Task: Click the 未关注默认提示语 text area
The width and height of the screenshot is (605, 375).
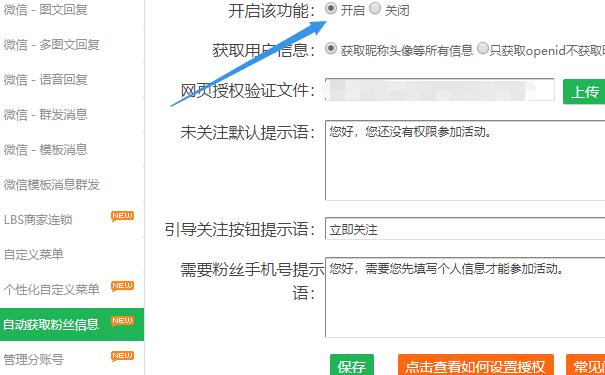Action: pyautogui.click(x=465, y=160)
